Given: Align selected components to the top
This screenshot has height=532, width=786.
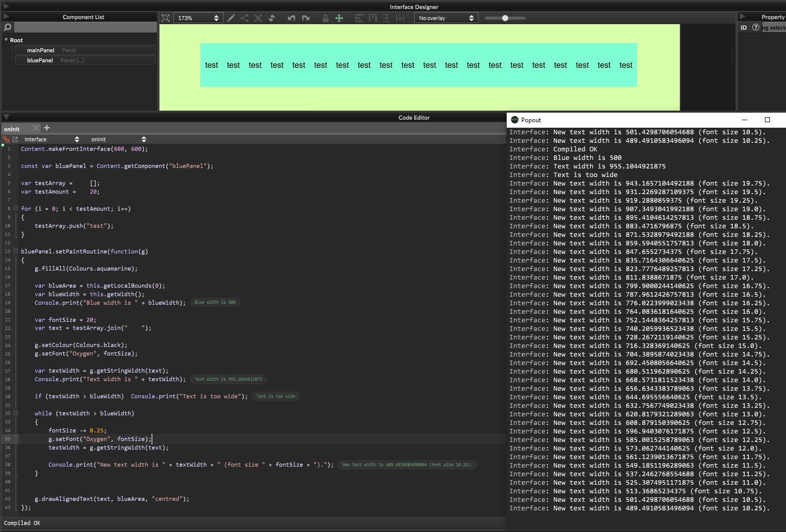Looking at the screenshot, I should [373, 18].
